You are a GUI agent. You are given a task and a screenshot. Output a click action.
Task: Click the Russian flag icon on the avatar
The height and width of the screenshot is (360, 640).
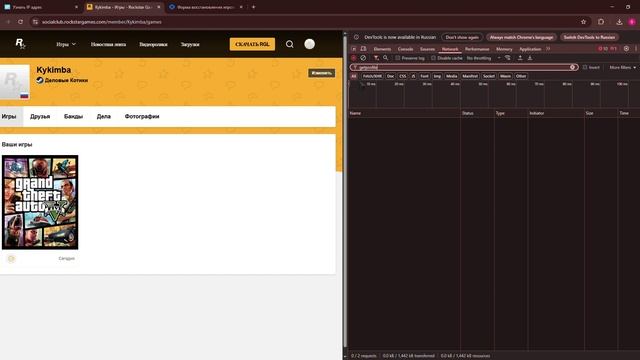(x=24, y=96)
